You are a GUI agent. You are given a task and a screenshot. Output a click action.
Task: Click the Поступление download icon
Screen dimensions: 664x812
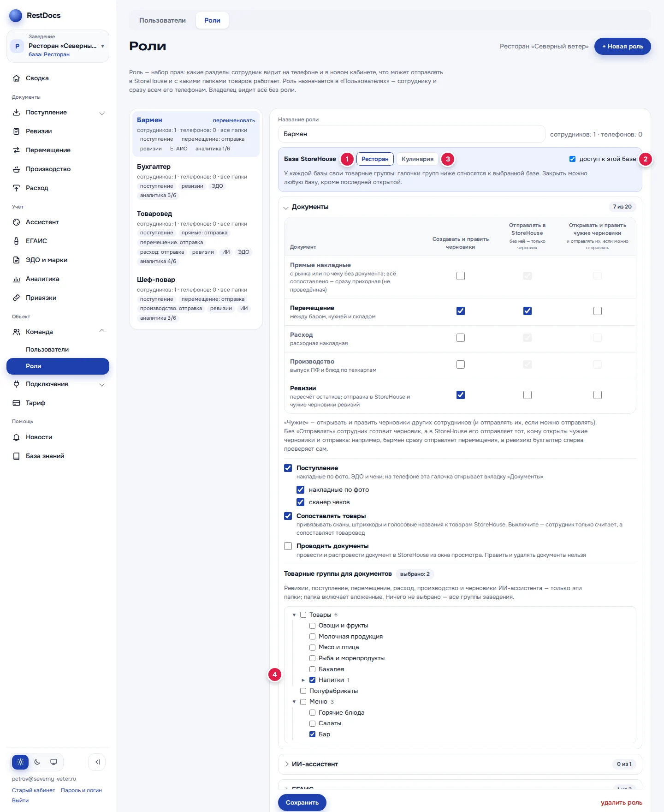click(x=17, y=113)
